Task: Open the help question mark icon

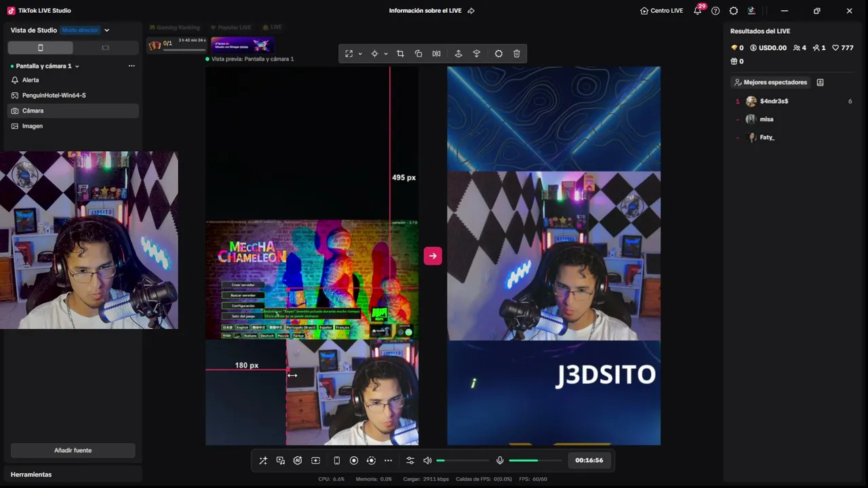Action: 715,11
